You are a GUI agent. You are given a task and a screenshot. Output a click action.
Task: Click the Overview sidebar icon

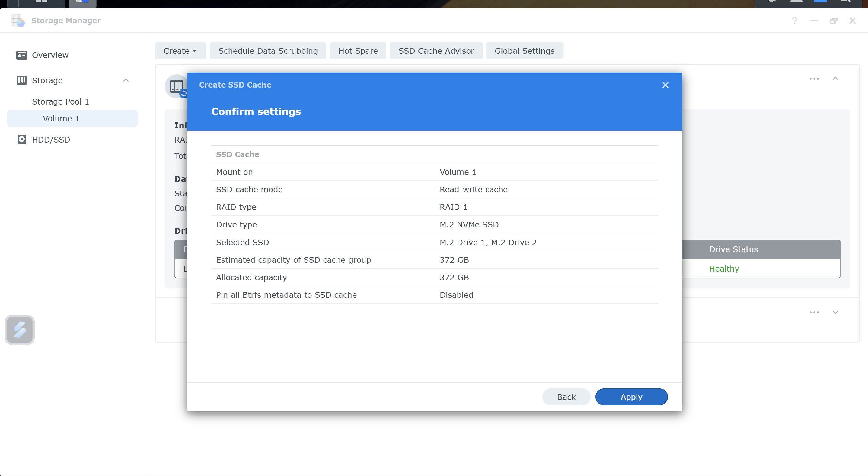(x=21, y=55)
